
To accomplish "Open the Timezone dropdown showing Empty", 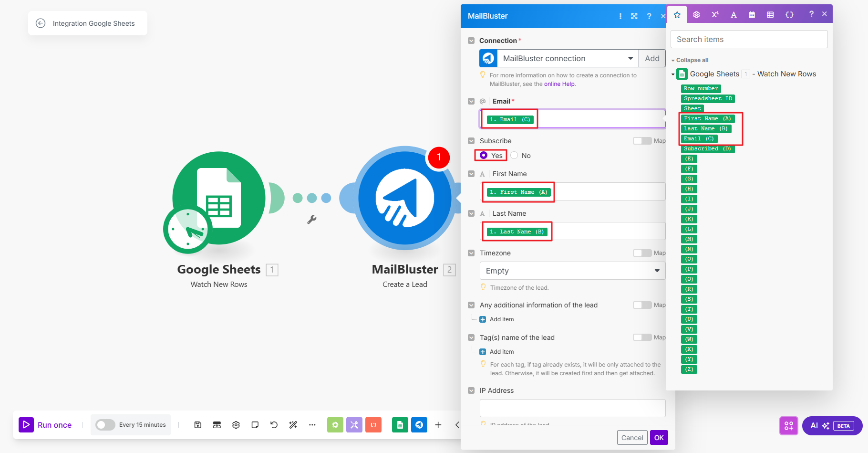I will point(572,271).
